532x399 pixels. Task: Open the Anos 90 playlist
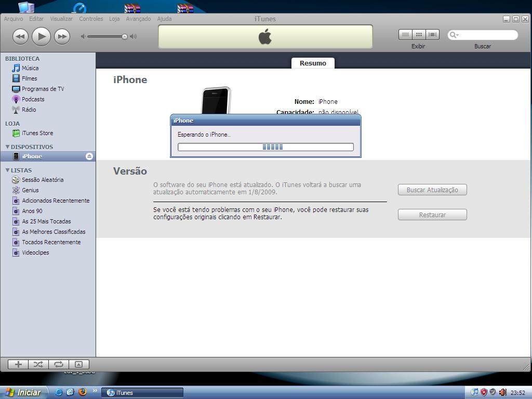[32, 211]
